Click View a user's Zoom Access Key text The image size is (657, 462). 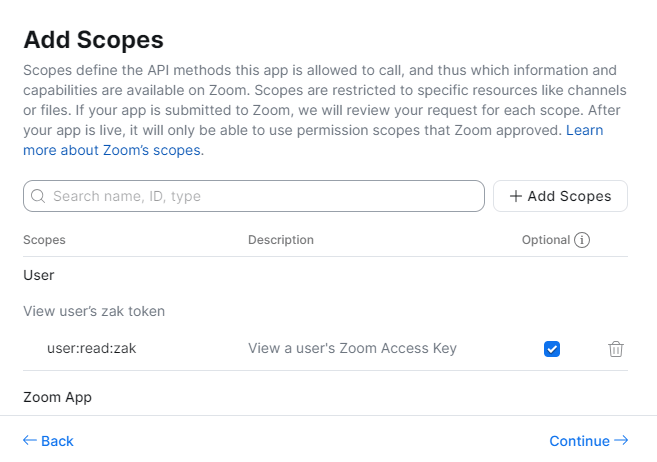pyautogui.click(x=352, y=348)
